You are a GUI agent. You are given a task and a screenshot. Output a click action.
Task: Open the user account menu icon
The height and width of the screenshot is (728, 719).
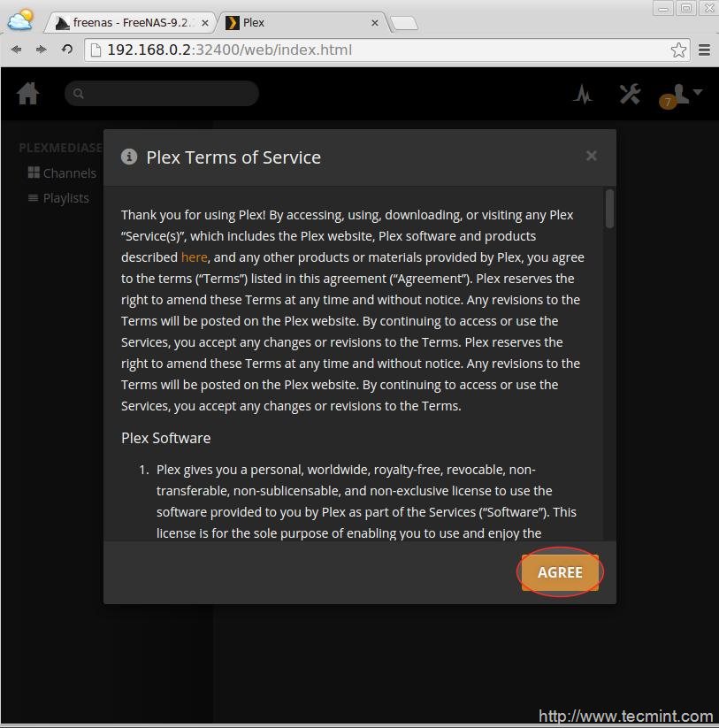(x=680, y=95)
